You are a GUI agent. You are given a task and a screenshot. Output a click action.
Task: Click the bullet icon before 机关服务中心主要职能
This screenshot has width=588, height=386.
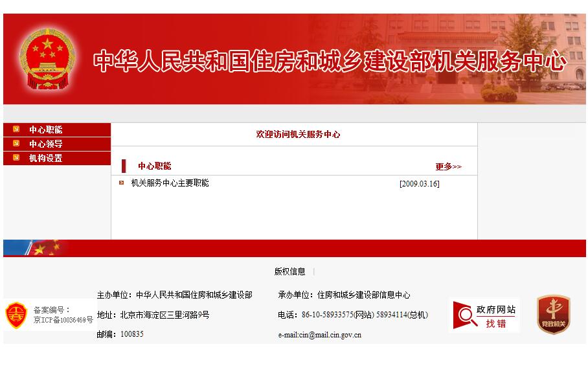pyautogui.click(x=122, y=183)
